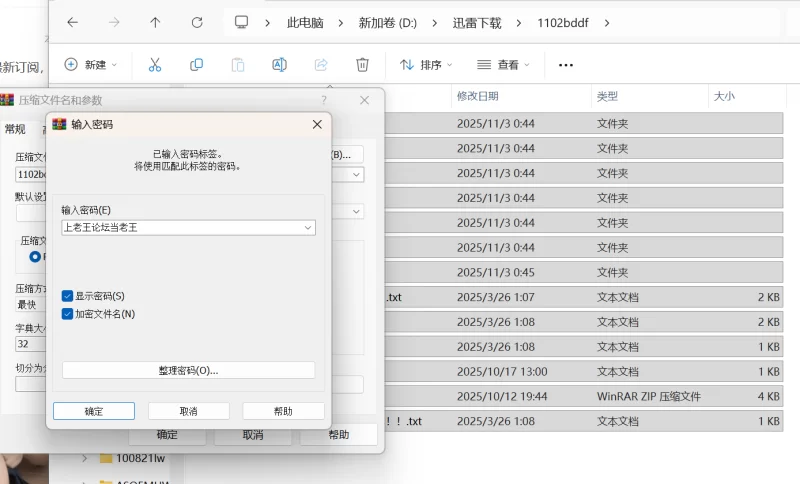This screenshot has height=484, width=800.
Task: Sort by 修改日期 column header
Action: 478,97
